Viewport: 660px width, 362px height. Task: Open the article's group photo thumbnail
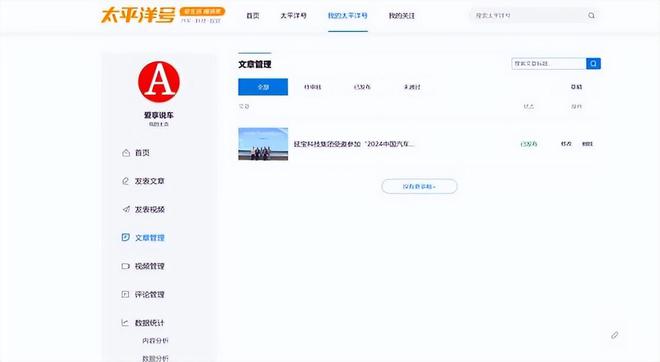pyautogui.click(x=263, y=144)
